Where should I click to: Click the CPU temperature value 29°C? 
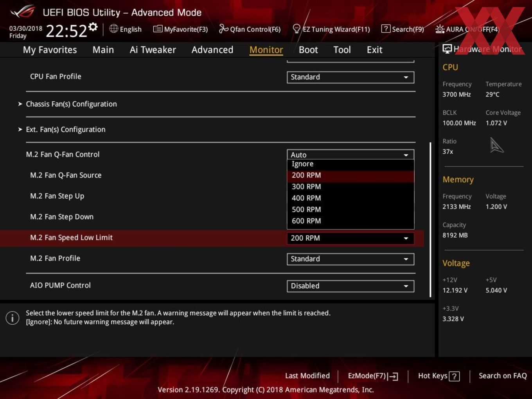(x=492, y=94)
